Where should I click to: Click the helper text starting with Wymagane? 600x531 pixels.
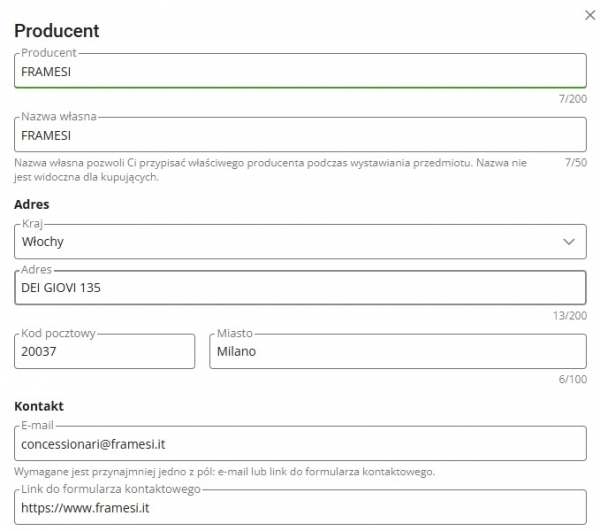pos(225,471)
